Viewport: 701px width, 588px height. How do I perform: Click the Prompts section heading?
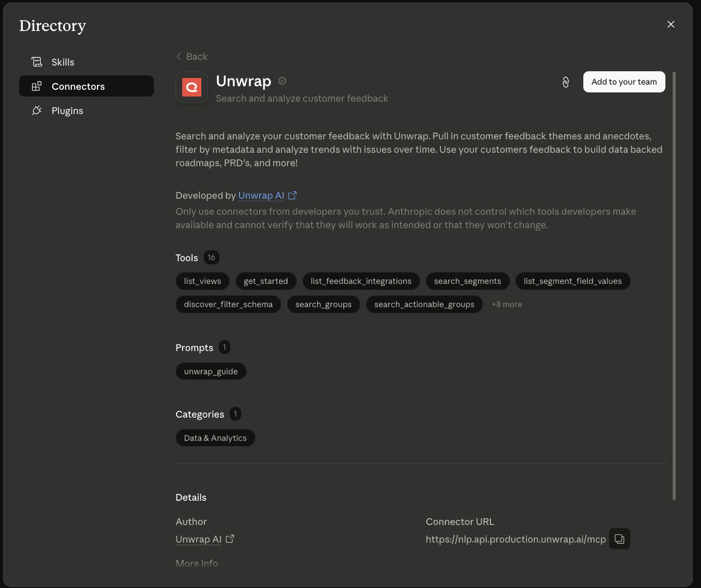pos(194,348)
